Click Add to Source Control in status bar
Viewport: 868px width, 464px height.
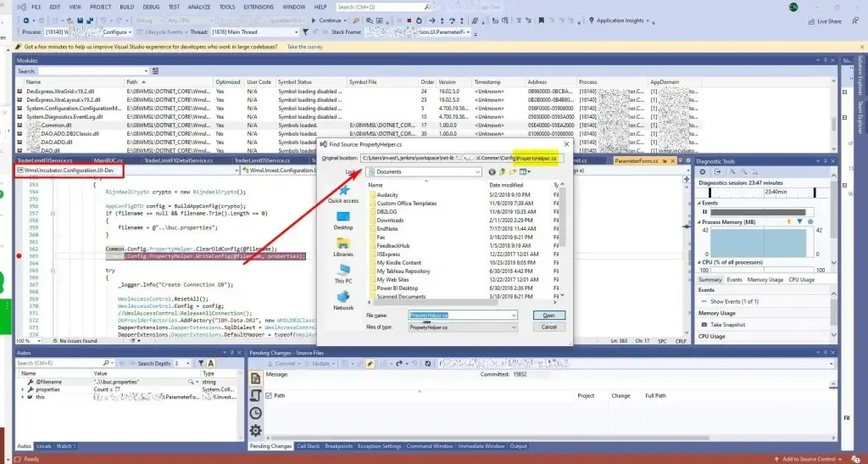point(810,459)
